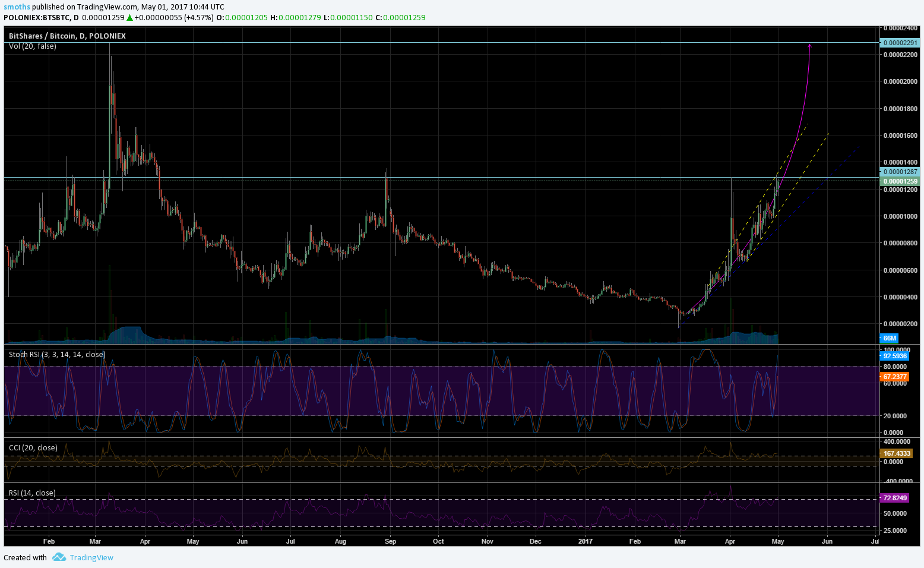Click the Dec label on time axis
The height and width of the screenshot is (568, 924).
[x=535, y=541]
